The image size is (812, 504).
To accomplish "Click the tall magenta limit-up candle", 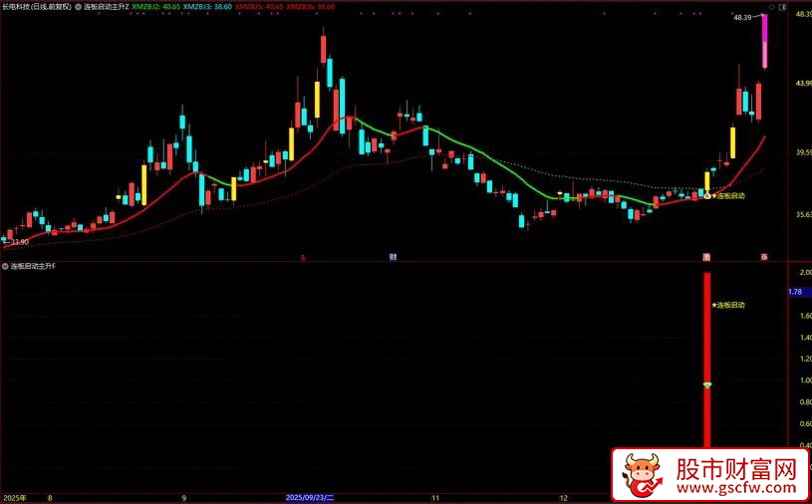I will 764,42.
